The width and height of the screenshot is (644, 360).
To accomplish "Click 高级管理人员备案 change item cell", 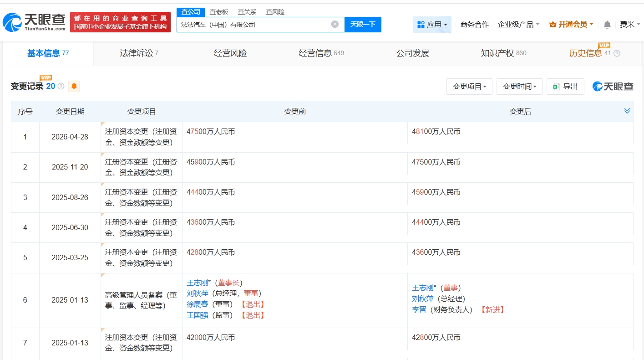I will [142, 300].
